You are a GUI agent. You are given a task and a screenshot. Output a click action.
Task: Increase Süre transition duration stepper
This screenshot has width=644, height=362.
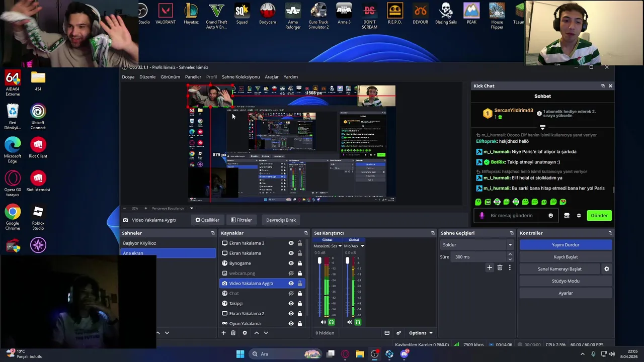click(510, 254)
